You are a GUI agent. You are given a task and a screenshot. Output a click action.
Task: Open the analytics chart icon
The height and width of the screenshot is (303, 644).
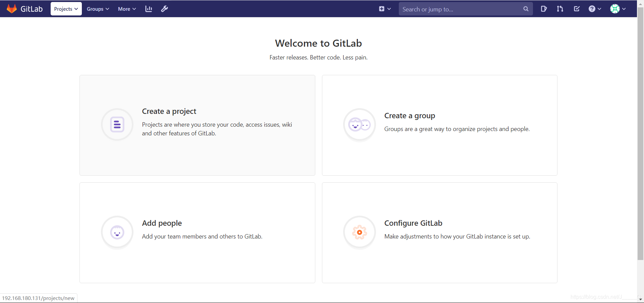coord(149,9)
